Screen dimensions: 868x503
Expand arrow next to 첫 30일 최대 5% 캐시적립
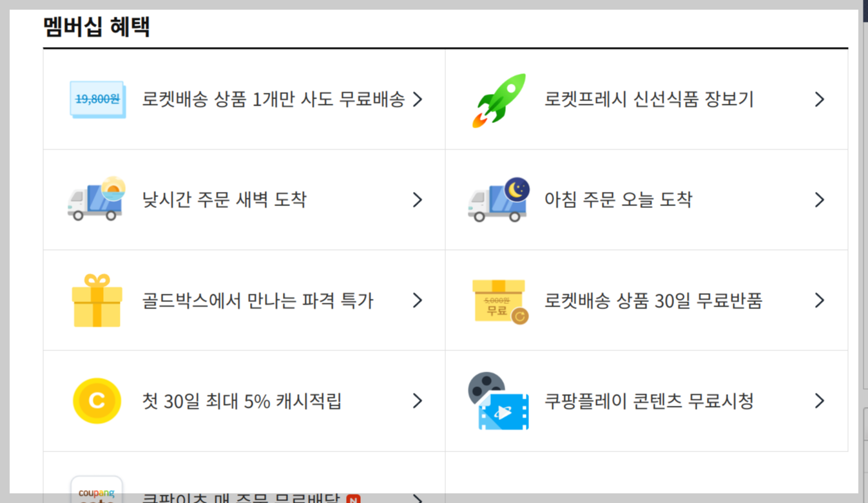(418, 401)
